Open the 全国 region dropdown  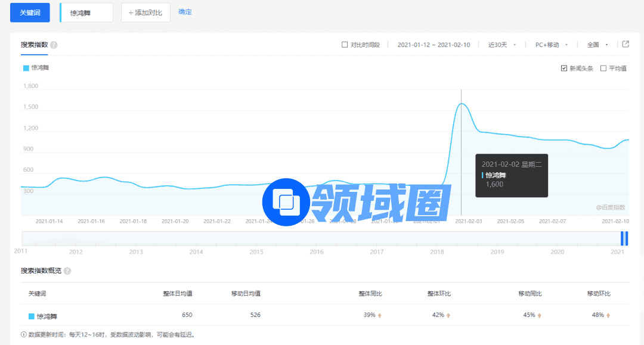(x=597, y=45)
